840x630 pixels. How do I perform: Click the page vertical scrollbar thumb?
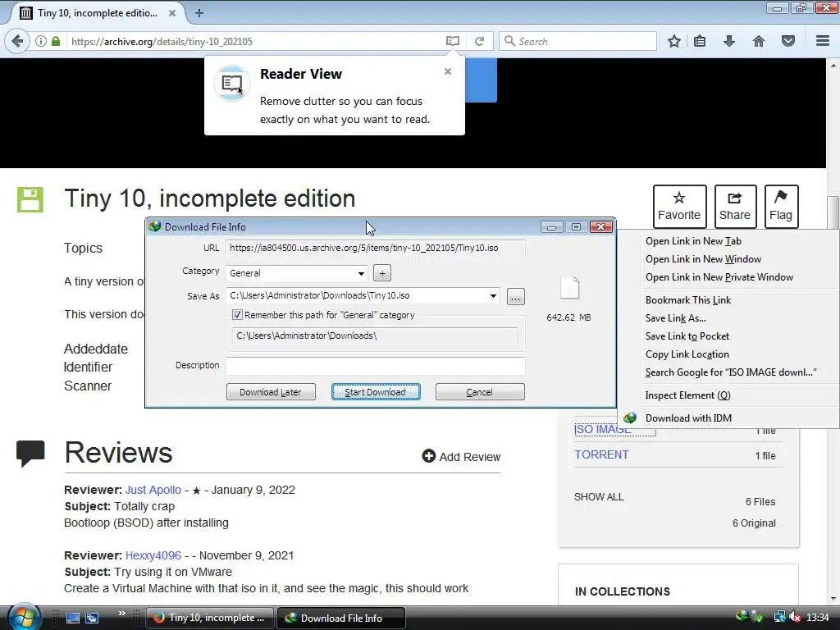(833, 213)
